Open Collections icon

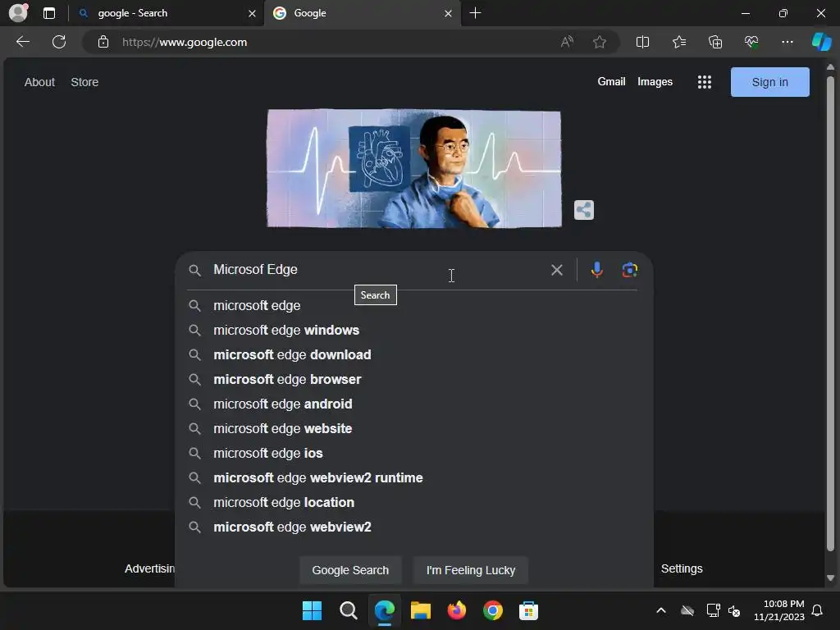715,42
